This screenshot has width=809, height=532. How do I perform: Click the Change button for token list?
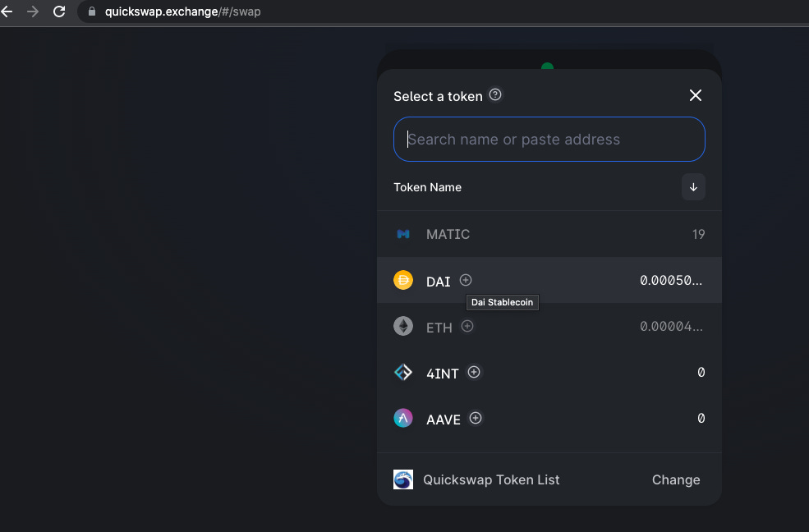[x=675, y=479]
